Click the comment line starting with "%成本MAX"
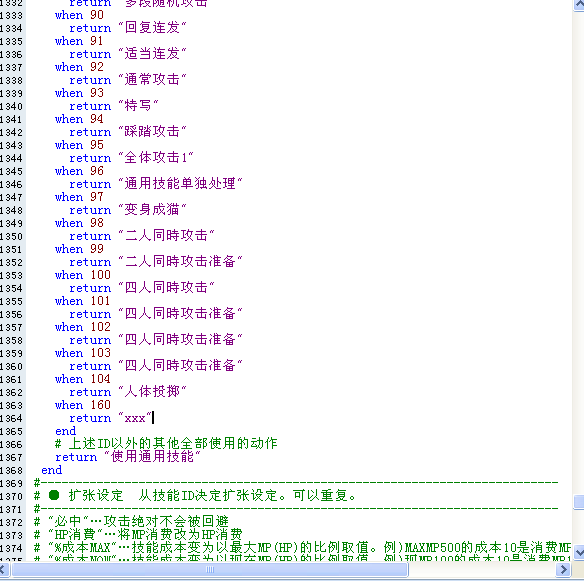Image resolution: width=584 pixels, height=581 pixels. (x=302, y=548)
